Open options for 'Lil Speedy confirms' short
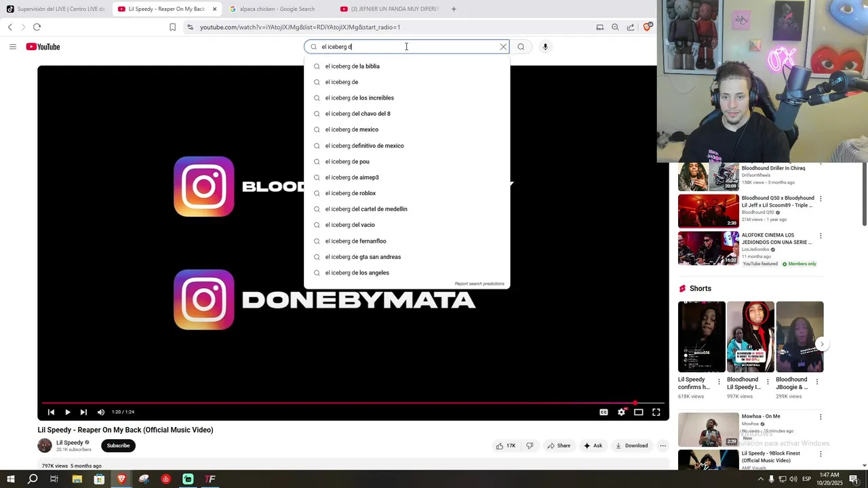 [719, 382]
